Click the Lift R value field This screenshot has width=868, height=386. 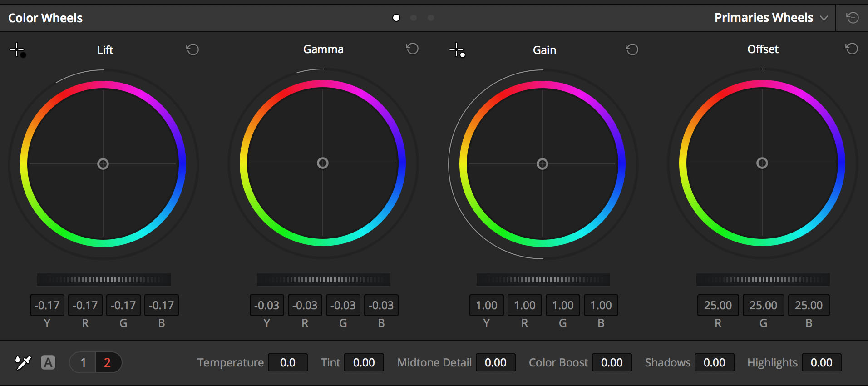click(x=85, y=305)
